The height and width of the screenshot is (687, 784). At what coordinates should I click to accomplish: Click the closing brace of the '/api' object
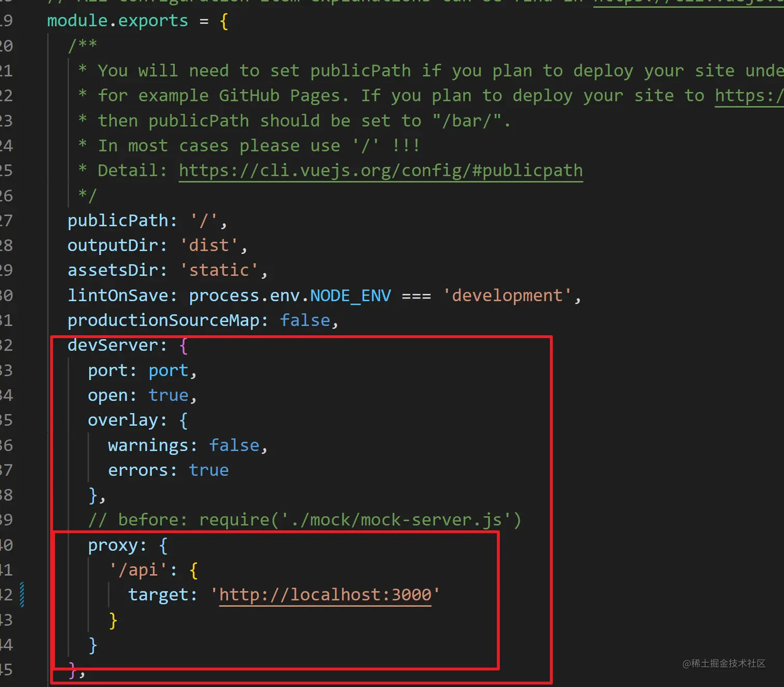[113, 620]
